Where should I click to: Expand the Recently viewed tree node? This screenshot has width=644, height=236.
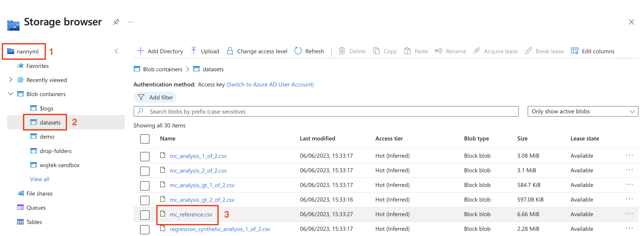click(x=11, y=80)
